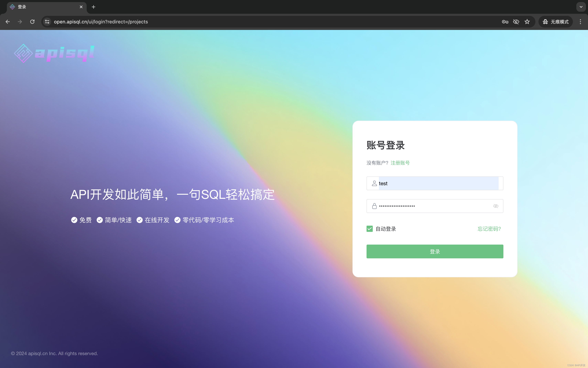This screenshot has height=368, width=588.
Task: Click the crossed-eye tracking protection icon
Action: (516, 22)
